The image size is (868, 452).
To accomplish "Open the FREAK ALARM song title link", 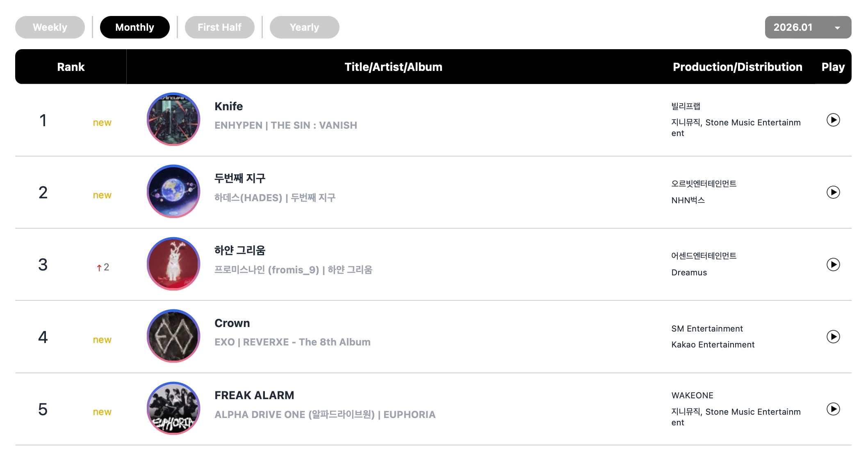I will tap(254, 395).
